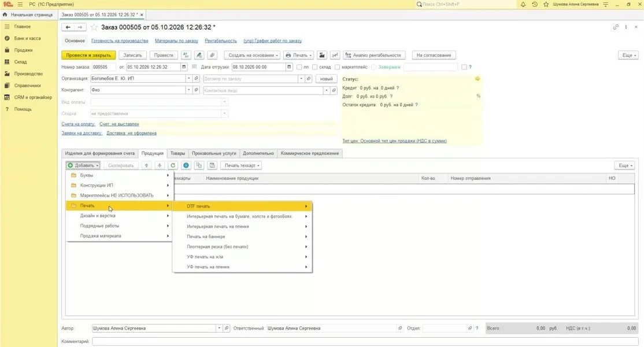Click the Записать button
This screenshot has height=347, width=644.
tap(132, 55)
